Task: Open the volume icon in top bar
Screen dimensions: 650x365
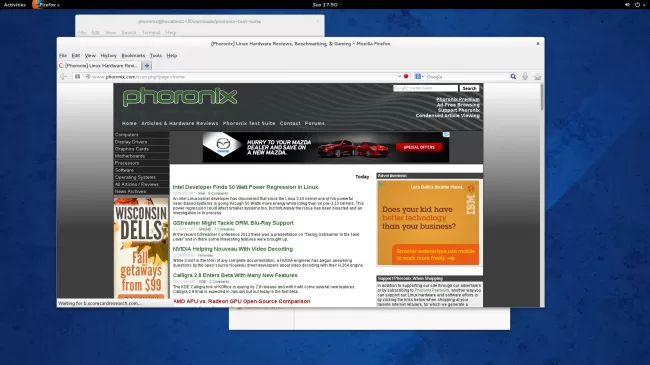Action: (627, 5)
